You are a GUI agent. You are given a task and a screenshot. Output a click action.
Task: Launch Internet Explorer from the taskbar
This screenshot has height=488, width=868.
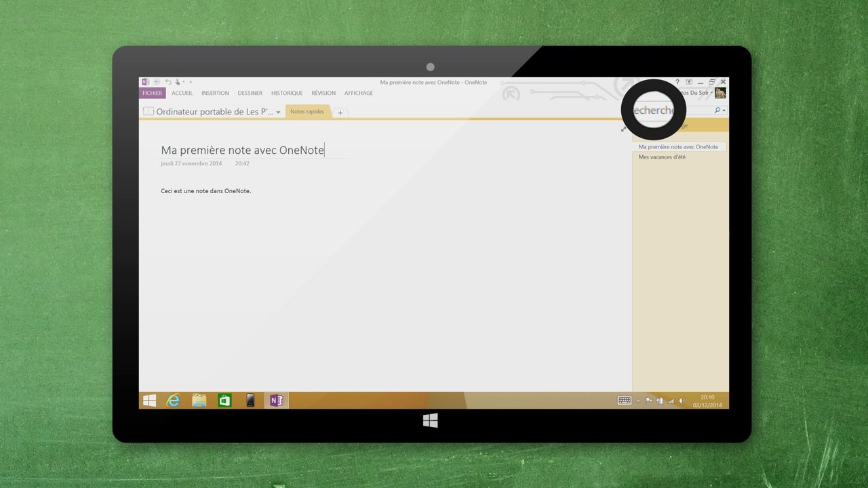coord(174,401)
